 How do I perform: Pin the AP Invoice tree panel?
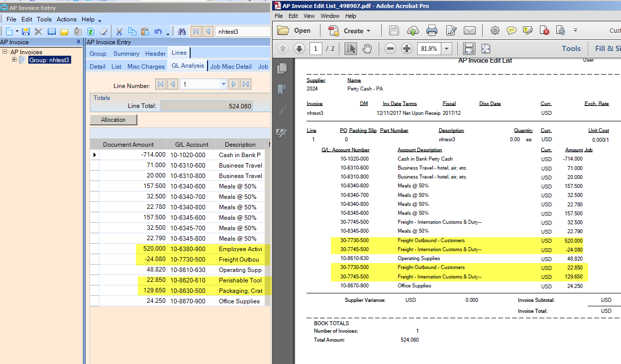[x=78, y=42]
